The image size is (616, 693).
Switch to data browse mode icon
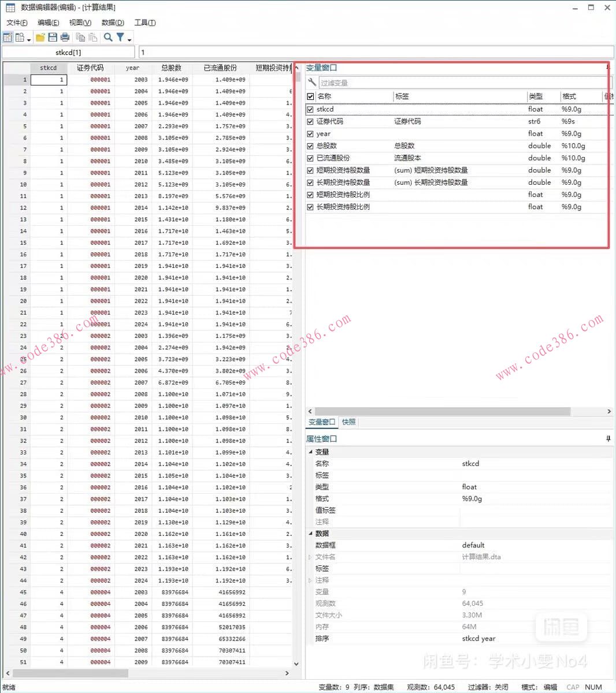[x=20, y=38]
